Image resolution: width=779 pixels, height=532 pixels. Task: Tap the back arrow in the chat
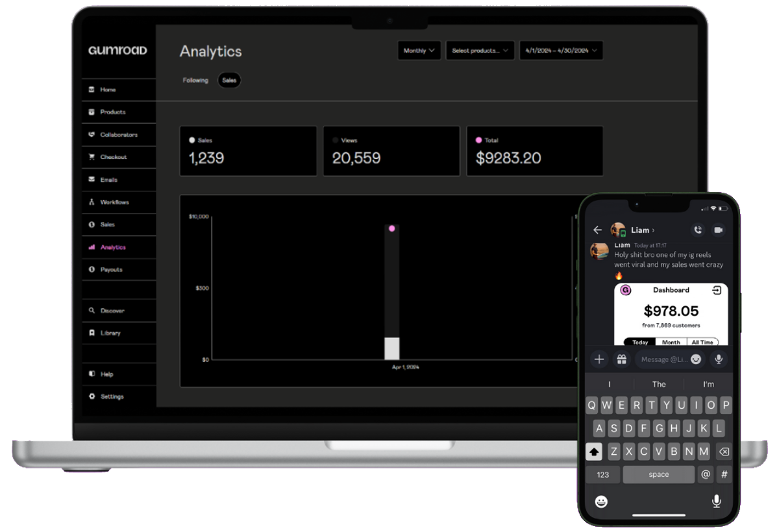(598, 230)
